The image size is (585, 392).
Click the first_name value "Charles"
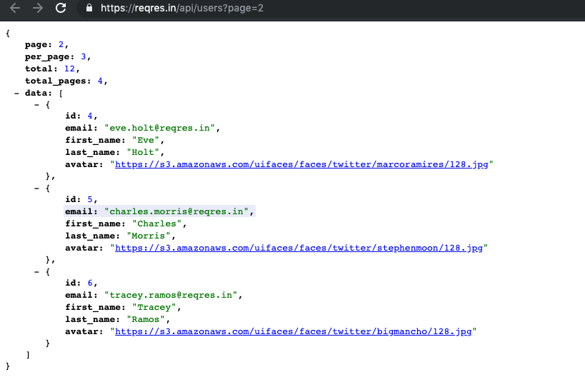click(157, 223)
